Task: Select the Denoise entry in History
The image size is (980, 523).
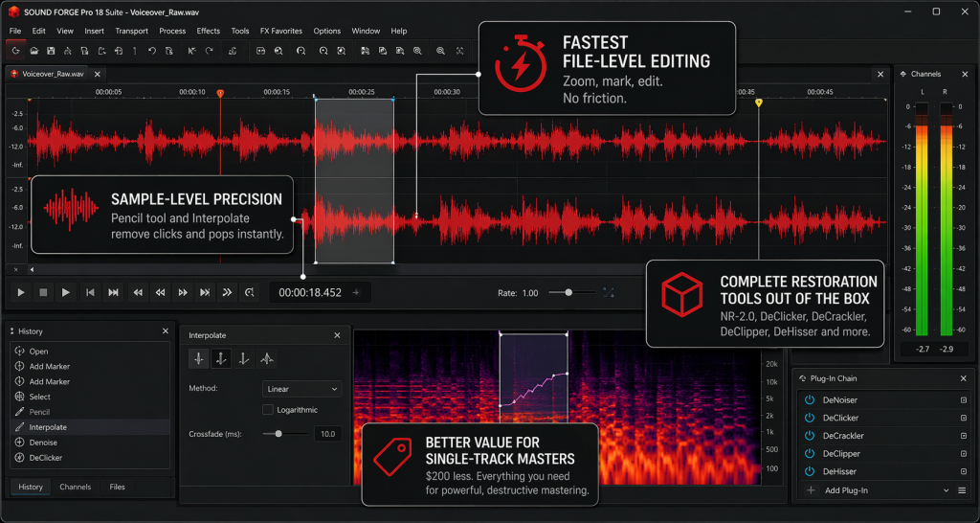Action: click(90, 443)
